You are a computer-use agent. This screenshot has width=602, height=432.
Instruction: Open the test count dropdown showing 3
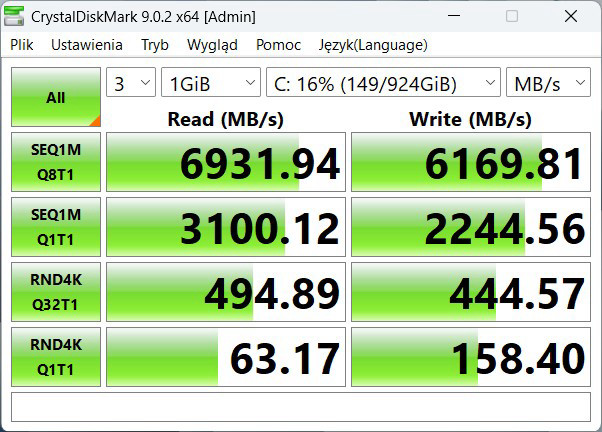click(130, 83)
